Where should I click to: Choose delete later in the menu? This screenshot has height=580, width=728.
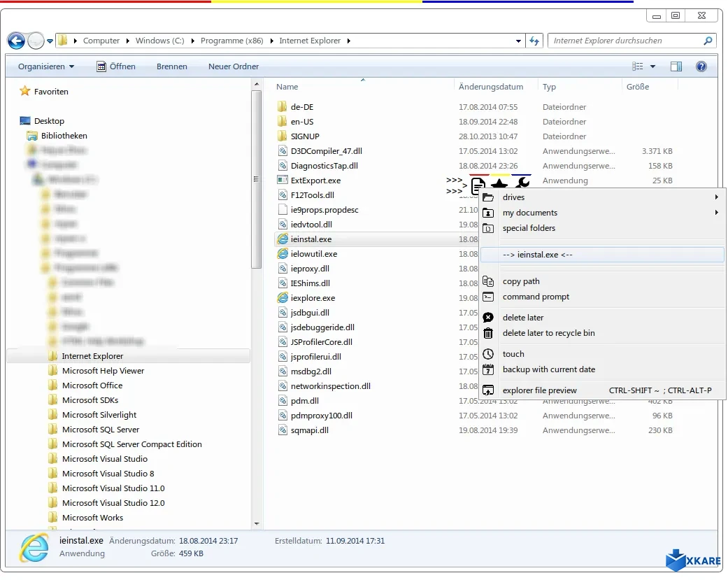[x=603, y=318]
